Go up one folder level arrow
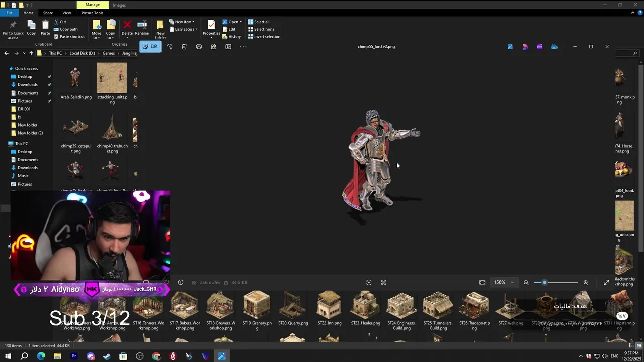Screen dimensions: 644x362 pyautogui.click(x=31, y=53)
